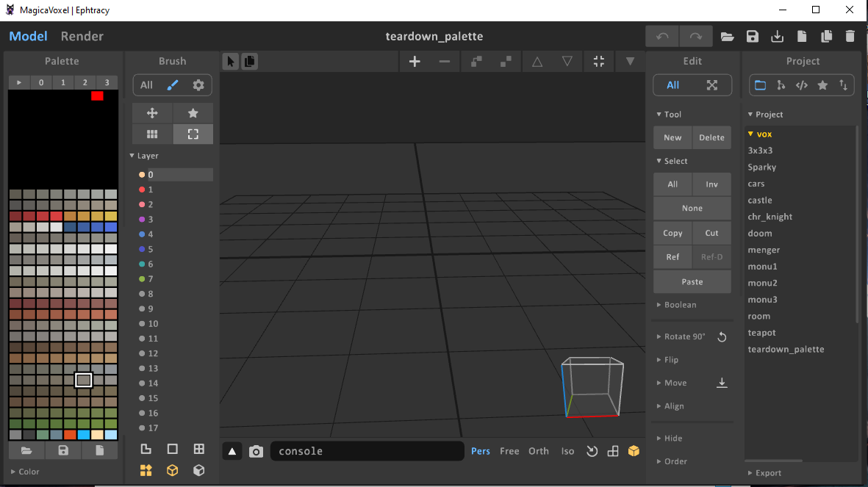The image size is (868, 487).
Task: Click the grid pattern brush icon
Action: click(x=152, y=134)
